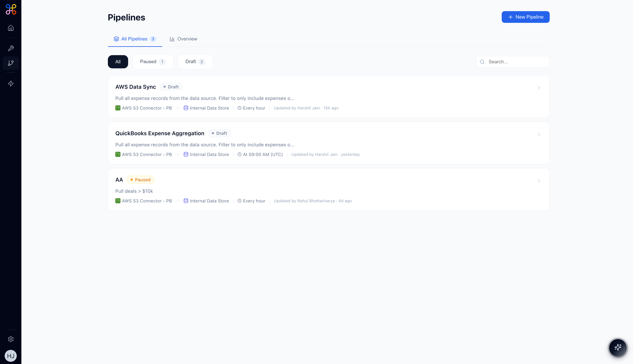The image size is (633, 364).
Task: Filter pipelines by Paused status
Action: [x=153, y=62]
